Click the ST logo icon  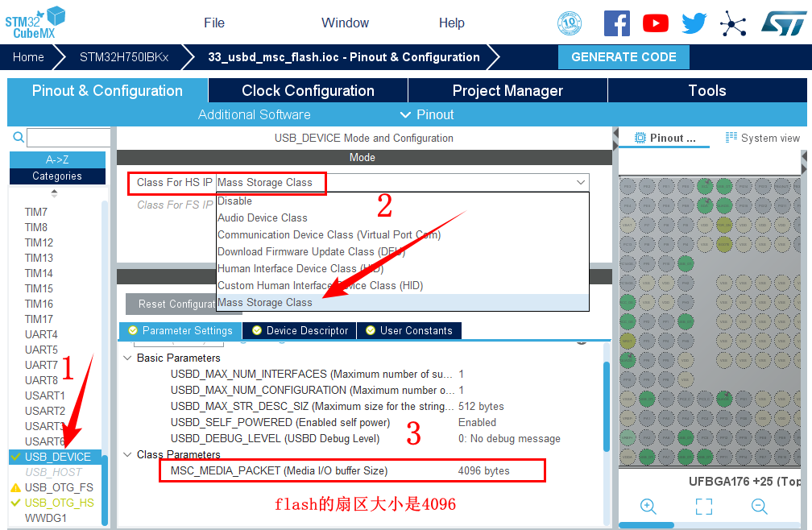click(782, 23)
